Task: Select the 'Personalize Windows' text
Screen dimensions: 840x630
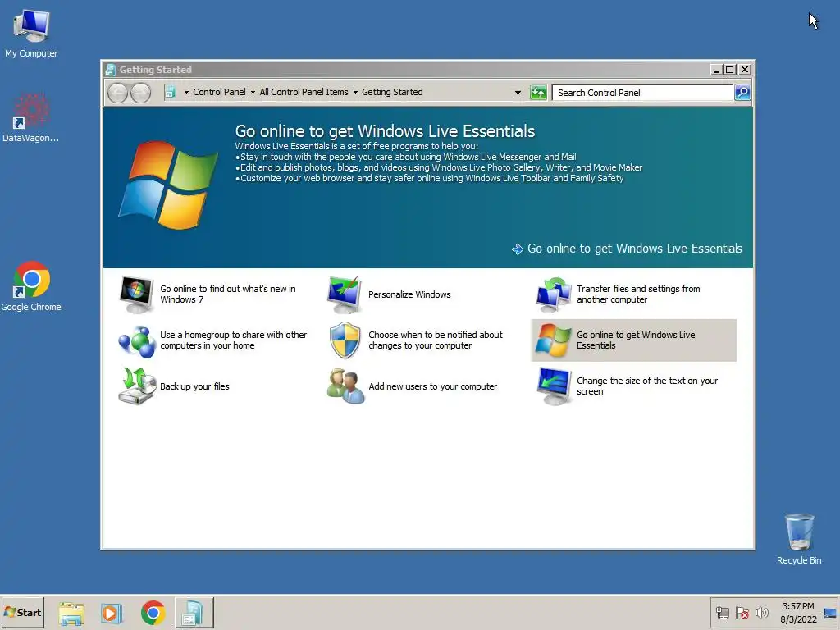Action: click(409, 294)
